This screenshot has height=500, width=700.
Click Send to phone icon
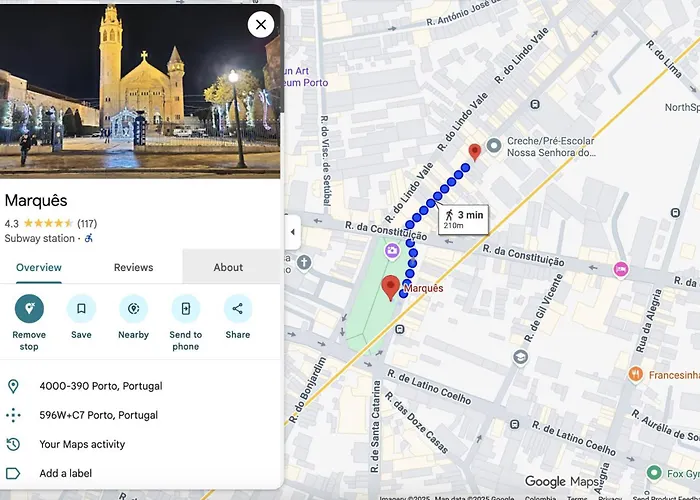click(x=185, y=308)
